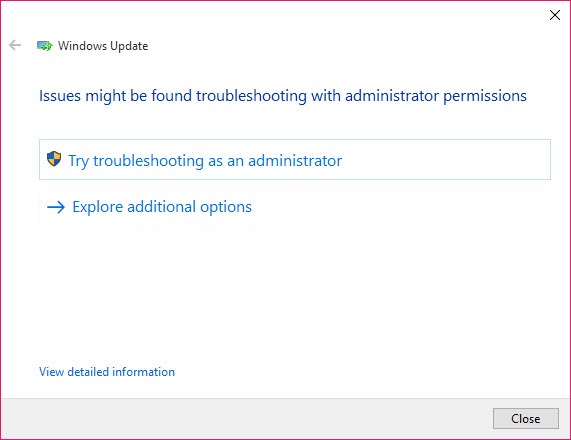571x440 pixels.
Task: Click blank space inside the highlighted administrator option box
Action: pyautogui.click(x=444, y=160)
